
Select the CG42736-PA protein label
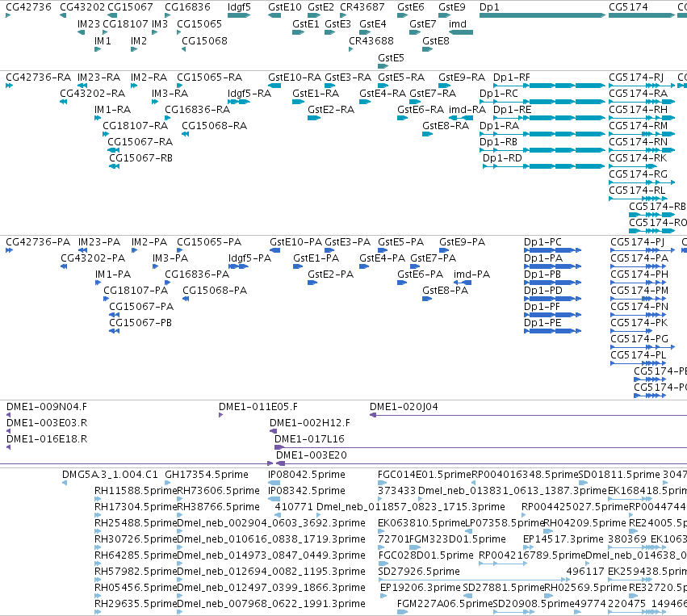38,242
